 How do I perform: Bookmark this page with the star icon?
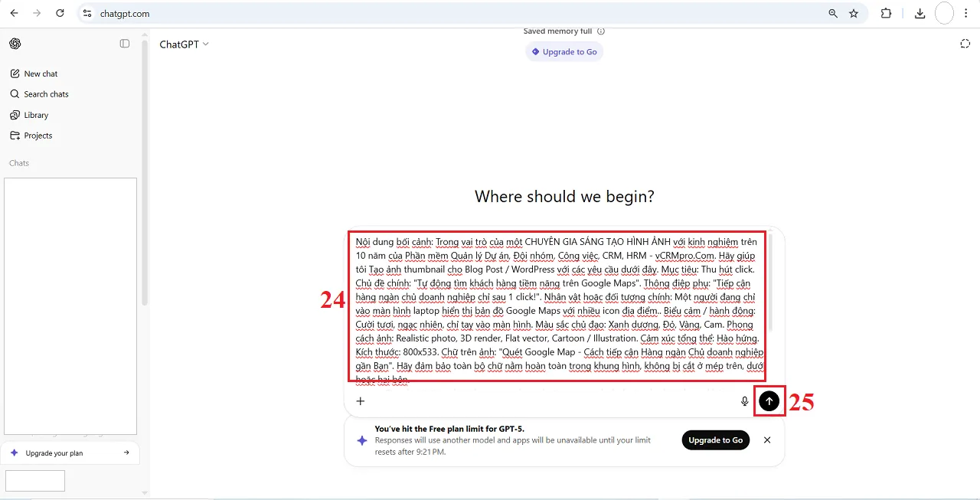coord(854,13)
